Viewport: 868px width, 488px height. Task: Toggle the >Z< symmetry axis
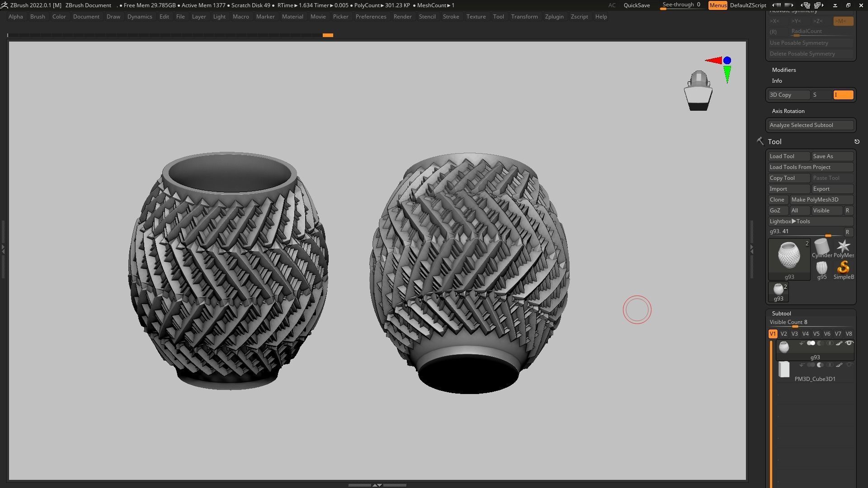(x=822, y=21)
